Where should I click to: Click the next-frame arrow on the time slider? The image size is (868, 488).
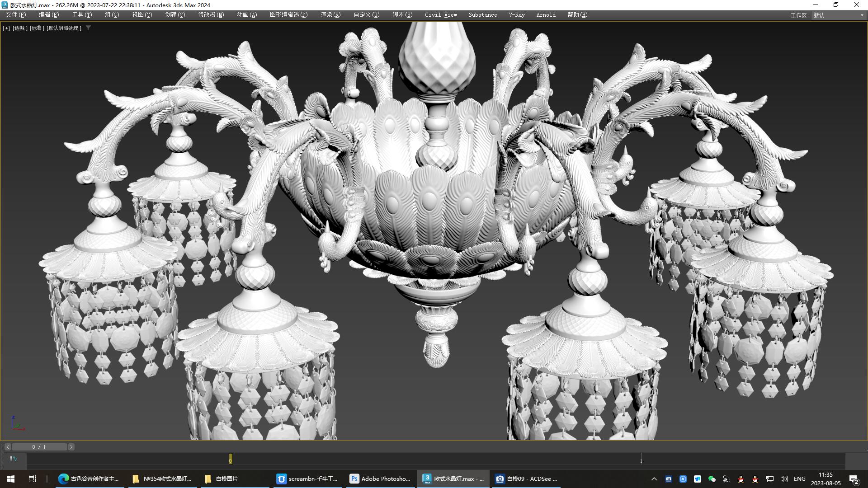coord(71,446)
